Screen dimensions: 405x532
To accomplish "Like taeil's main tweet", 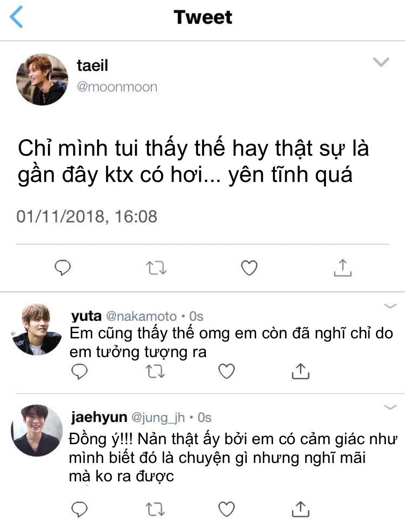I will click(x=249, y=268).
